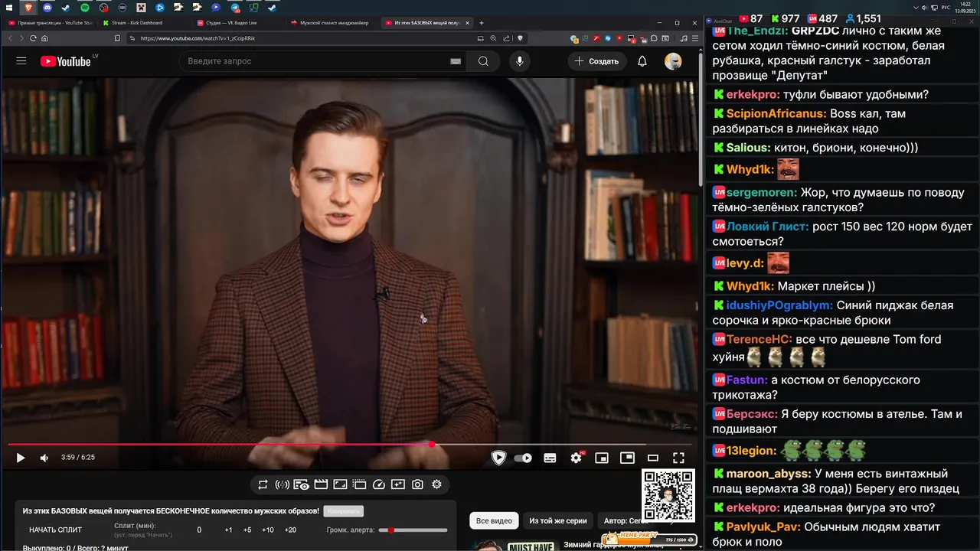The image size is (980, 551).
Task: Select the 'Все видео' filter chip
Action: tap(494, 521)
